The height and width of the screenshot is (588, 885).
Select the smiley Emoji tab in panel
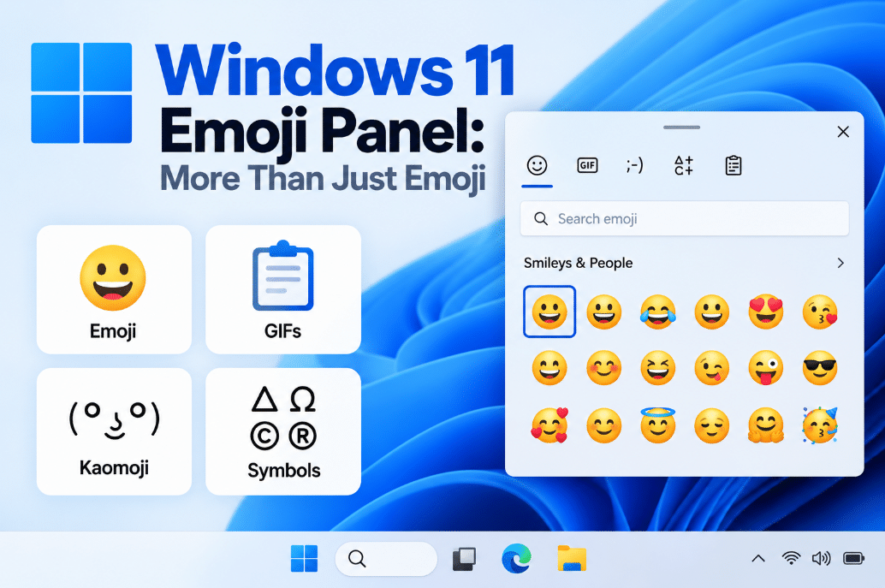[x=537, y=165]
